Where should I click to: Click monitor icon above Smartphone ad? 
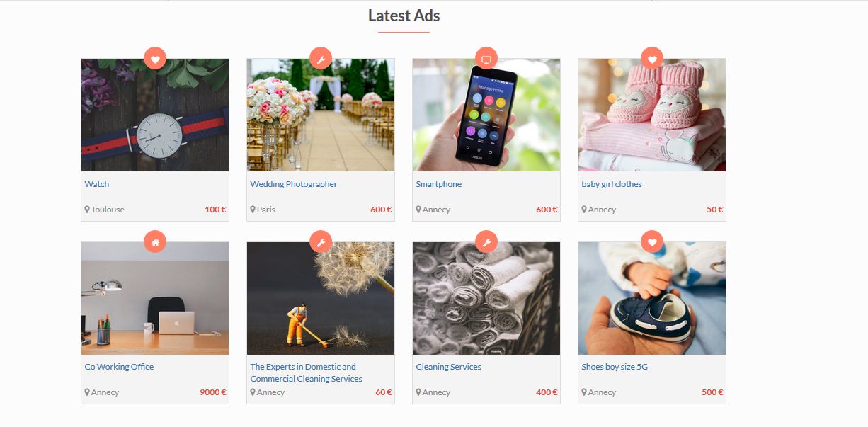pos(486,59)
